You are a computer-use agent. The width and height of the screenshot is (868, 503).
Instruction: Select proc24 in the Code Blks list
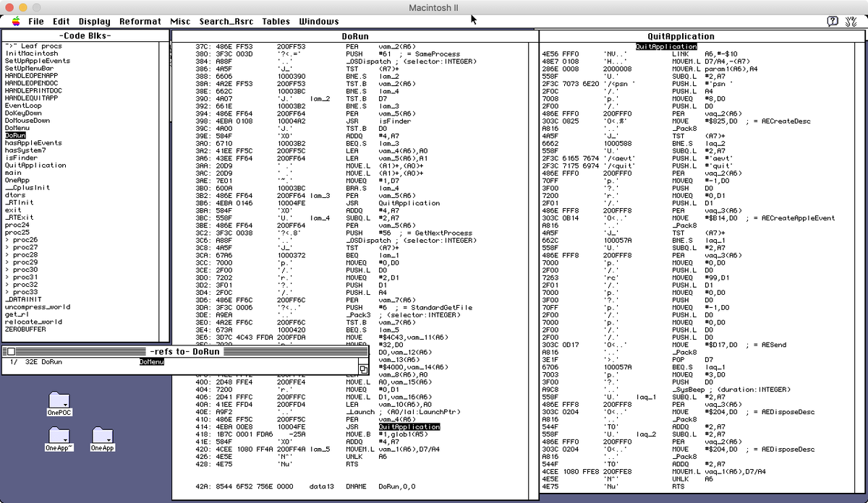[17, 225]
